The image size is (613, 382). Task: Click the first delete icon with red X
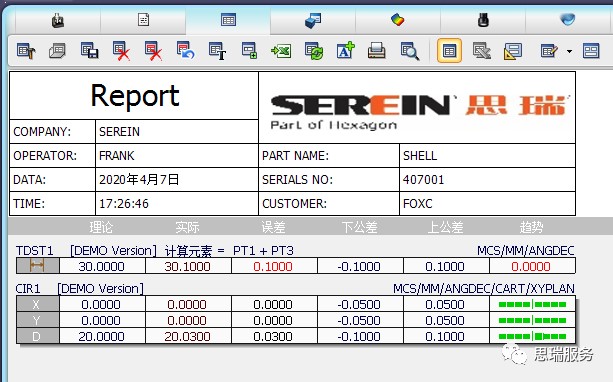point(121,51)
